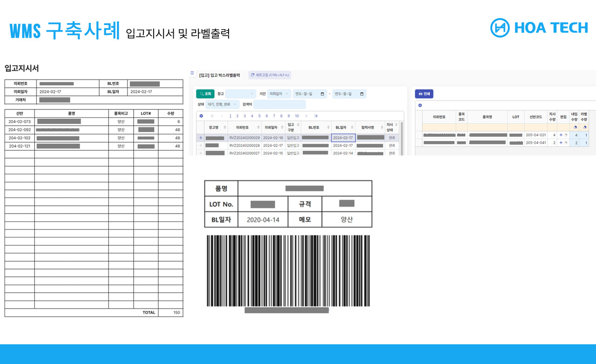Viewport: 596px width, 364px height.
Task: Sort by the 협력사명 column header
Action: tap(371, 127)
